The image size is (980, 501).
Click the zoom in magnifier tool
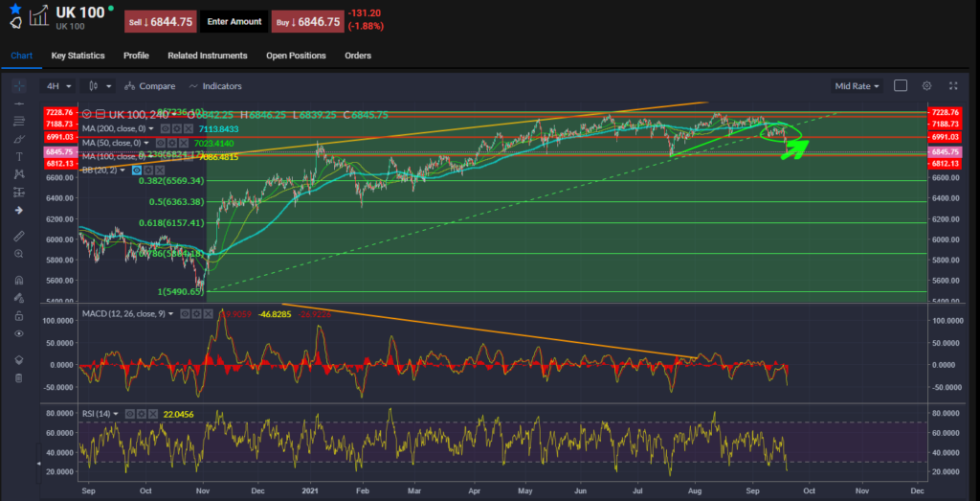19,254
